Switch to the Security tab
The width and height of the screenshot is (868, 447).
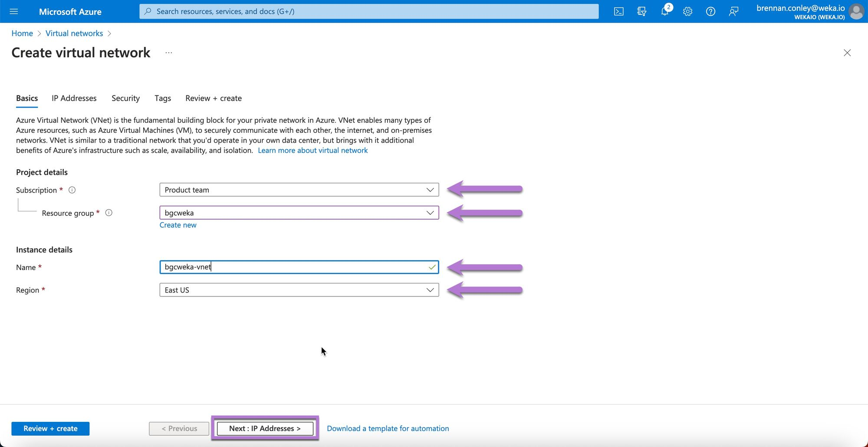[x=125, y=98]
